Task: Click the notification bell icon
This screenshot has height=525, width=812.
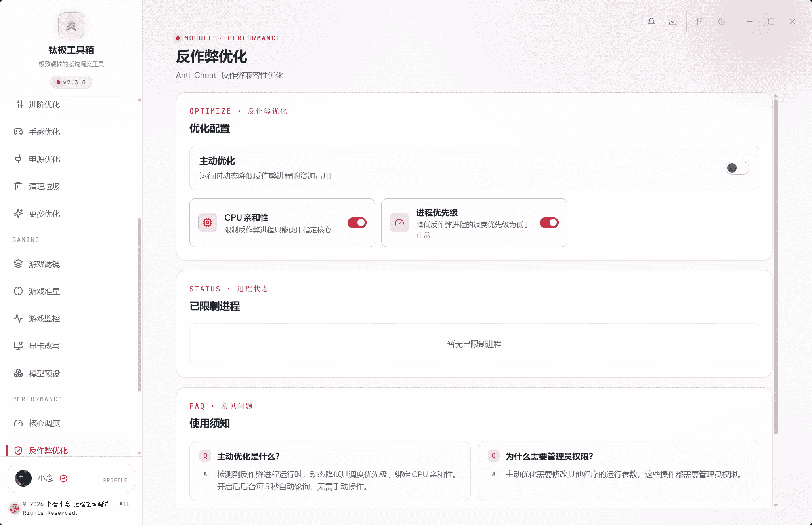Action: [x=651, y=22]
